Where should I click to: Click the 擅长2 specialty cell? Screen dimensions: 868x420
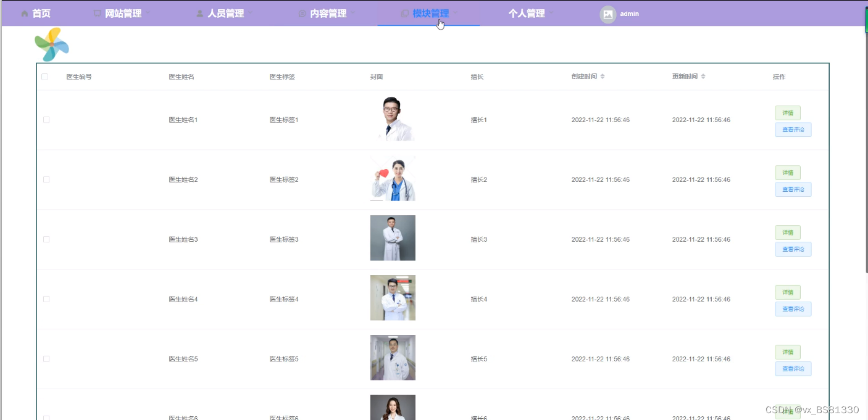(x=479, y=179)
